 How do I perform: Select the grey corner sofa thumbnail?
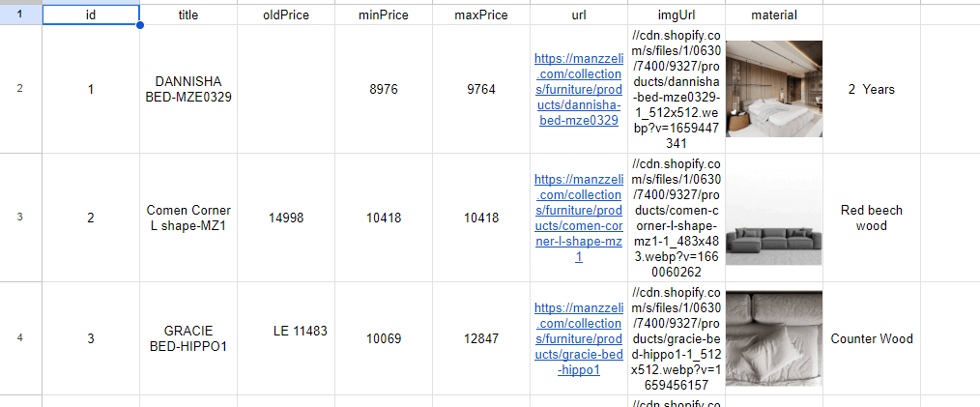point(774,218)
